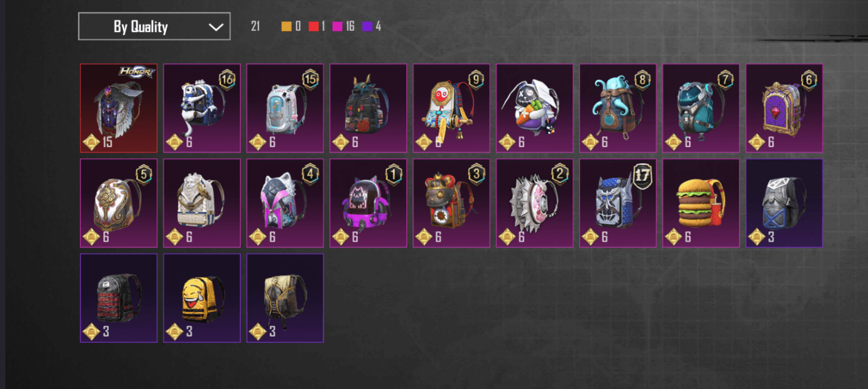Open the By Quality sort dropdown
Image resolution: width=868 pixels, height=389 pixels.
154,27
